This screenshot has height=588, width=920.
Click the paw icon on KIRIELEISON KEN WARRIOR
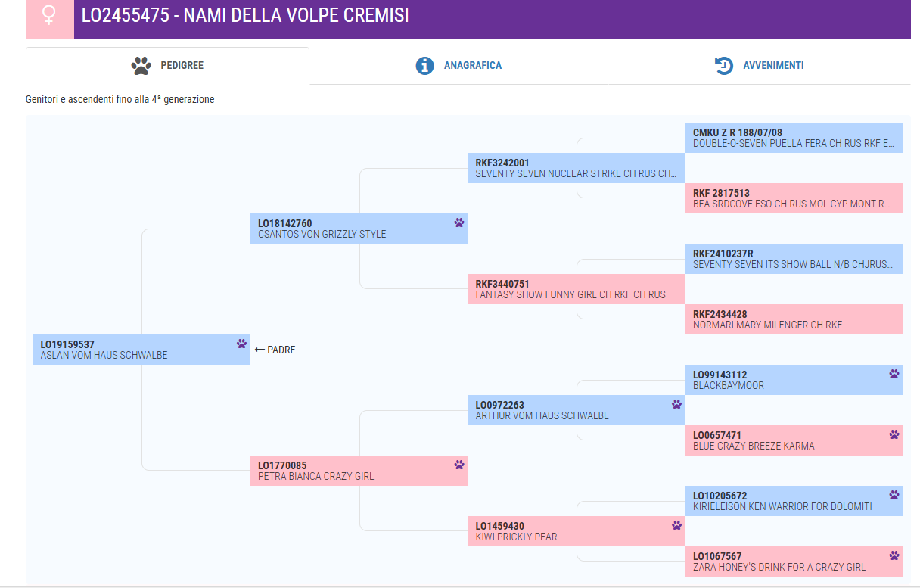[894, 495]
